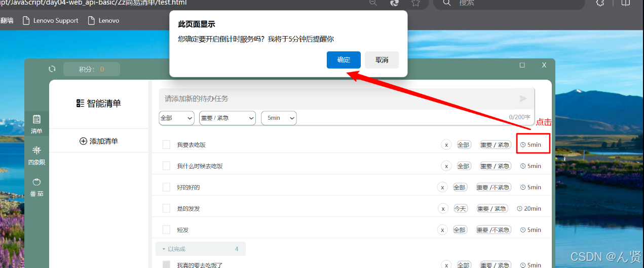The height and width of the screenshot is (268, 644).
Task: Click the zoom magnifier icon in address bar
Action: click(x=373, y=3)
